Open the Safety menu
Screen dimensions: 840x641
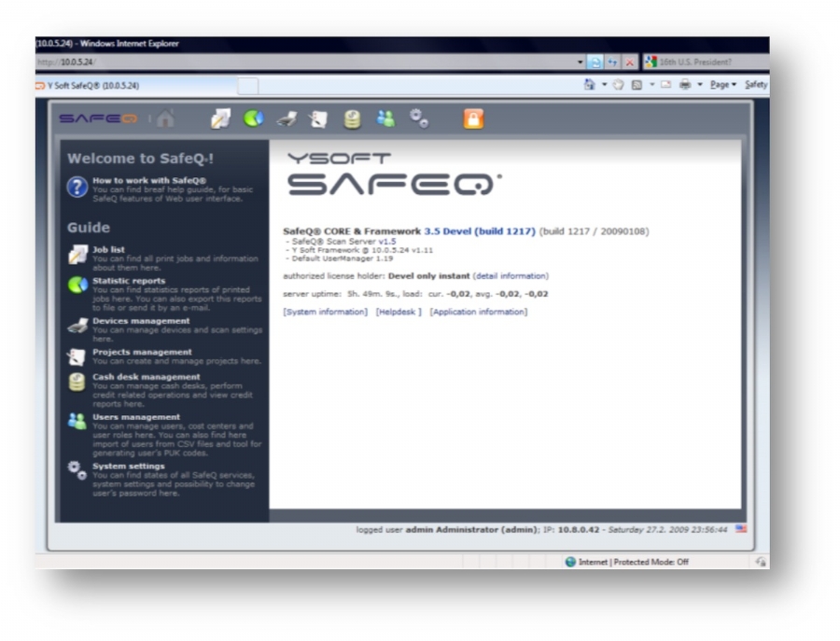click(x=756, y=85)
